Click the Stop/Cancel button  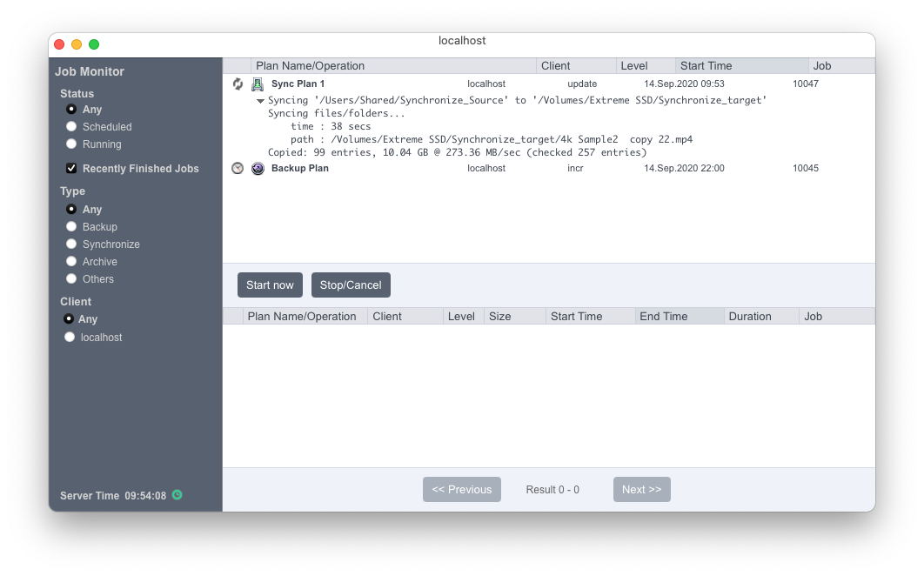(351, 285)
